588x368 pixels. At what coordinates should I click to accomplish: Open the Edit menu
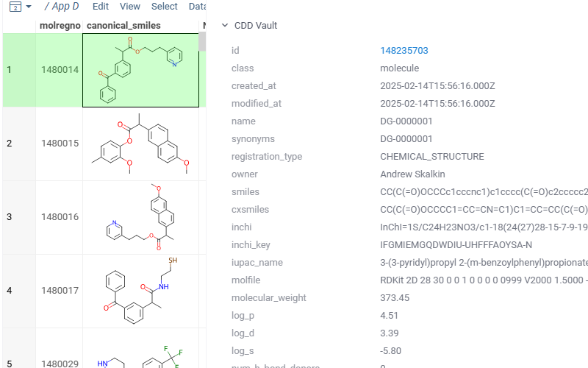(101, 7)
